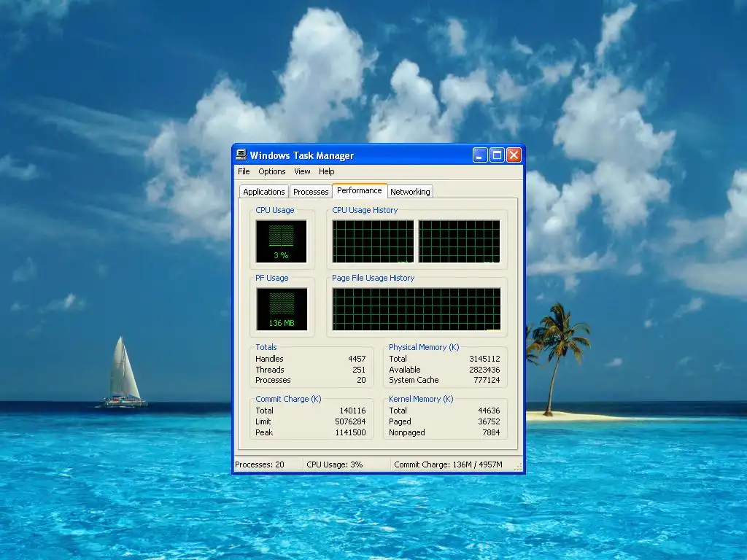Click the second CPU Usage History graph
747x560 pixels.
click(460, 241)
